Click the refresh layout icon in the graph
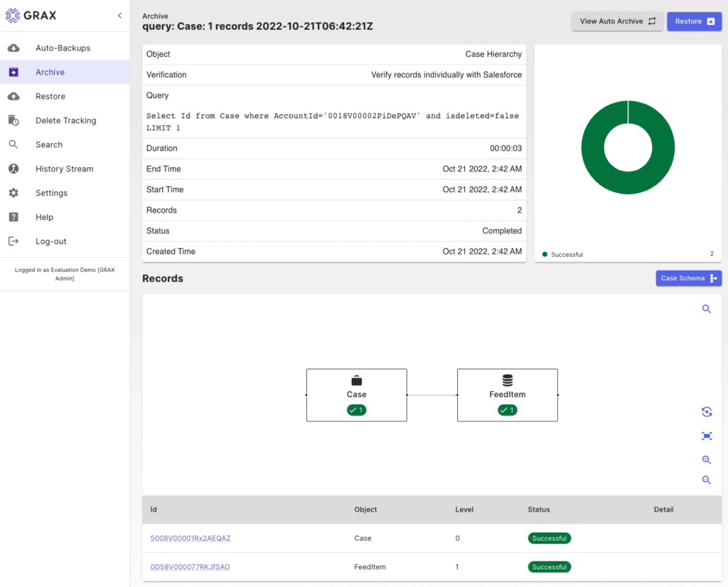Screen dimensions: 728x587 pyautogui.click(x=707, y=412)
